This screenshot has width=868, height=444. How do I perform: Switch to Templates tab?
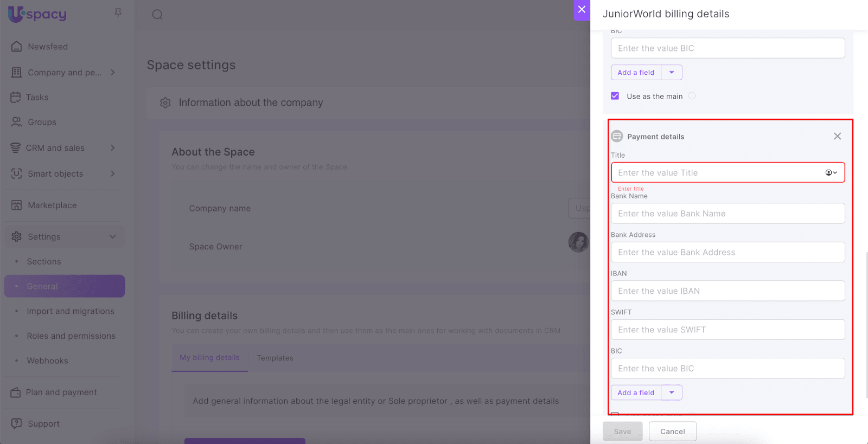pyautogui.click(x=275, y=358)
